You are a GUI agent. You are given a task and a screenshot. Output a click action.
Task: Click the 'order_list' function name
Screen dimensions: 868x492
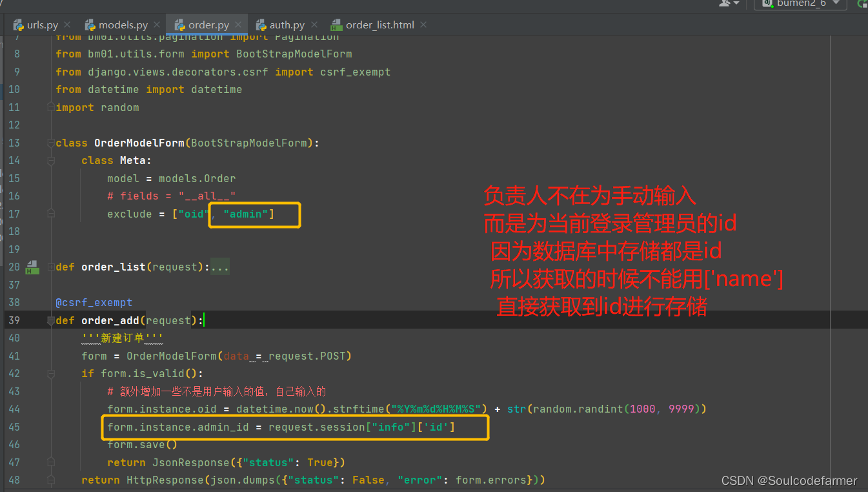pos(114,267)
